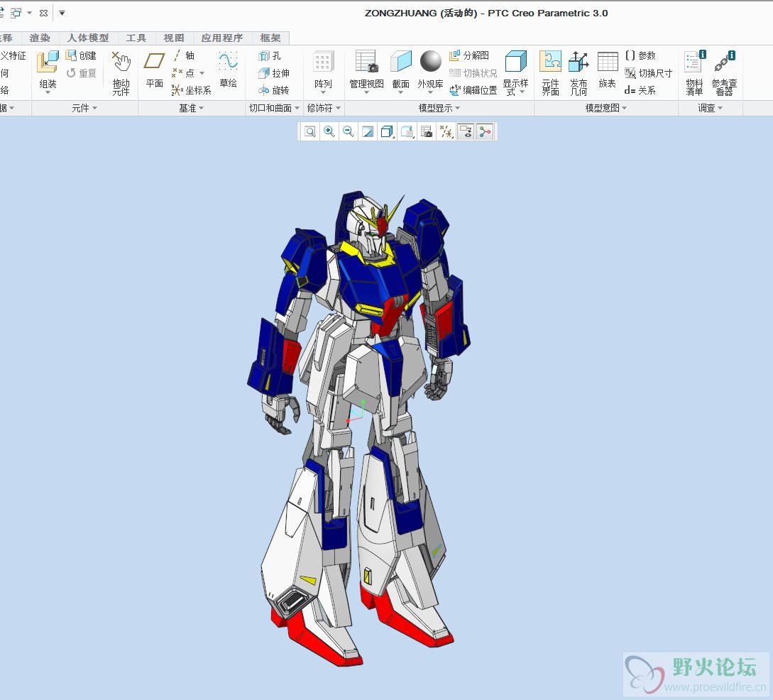Viewport: 773px width, 700px height.
Task: Click the 孔 hole tool
Action: point(270,55)
